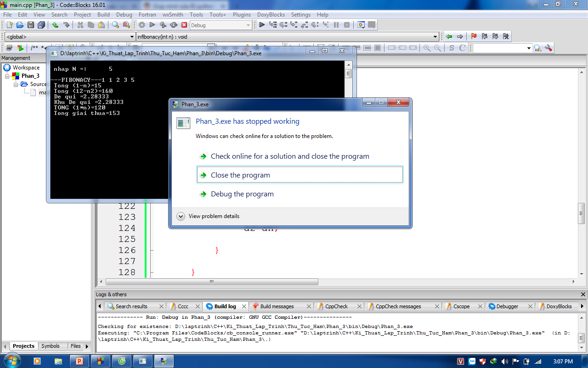
Task: Click the Cut scissors icon
Action: [x=80, y=25]
